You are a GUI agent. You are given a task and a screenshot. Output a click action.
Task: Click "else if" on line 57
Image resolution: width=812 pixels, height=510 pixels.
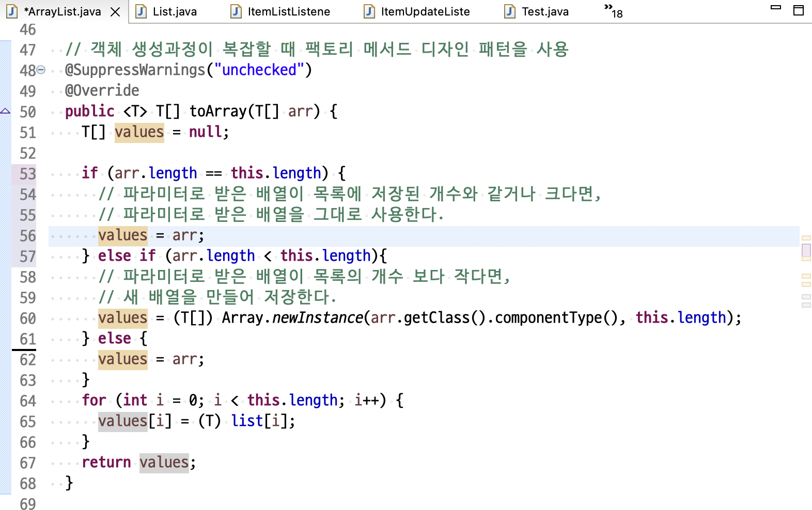(x=127, y=256)
